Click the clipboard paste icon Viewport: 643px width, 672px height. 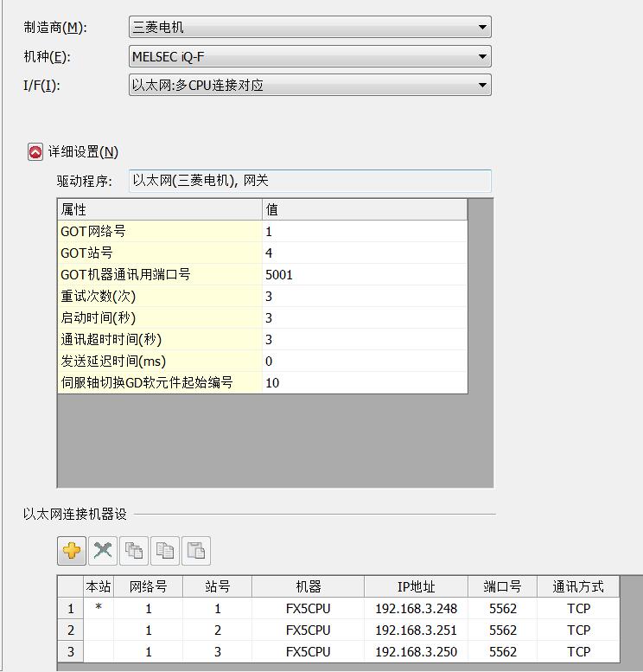(196, 550)
